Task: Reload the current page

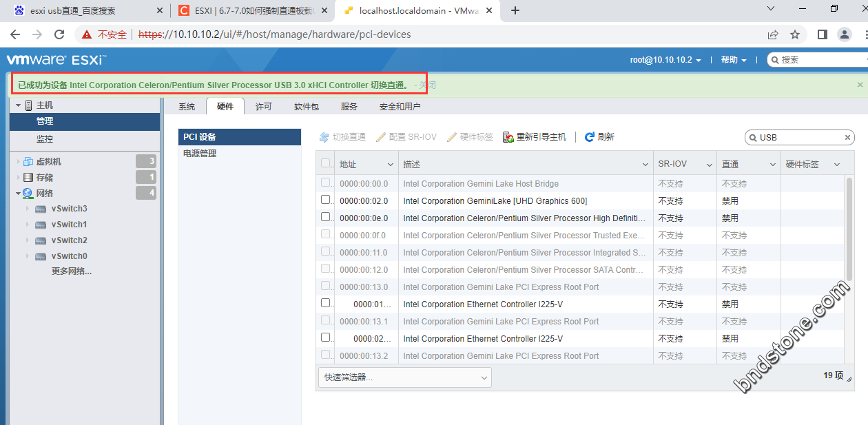Action: pos(59,34)
